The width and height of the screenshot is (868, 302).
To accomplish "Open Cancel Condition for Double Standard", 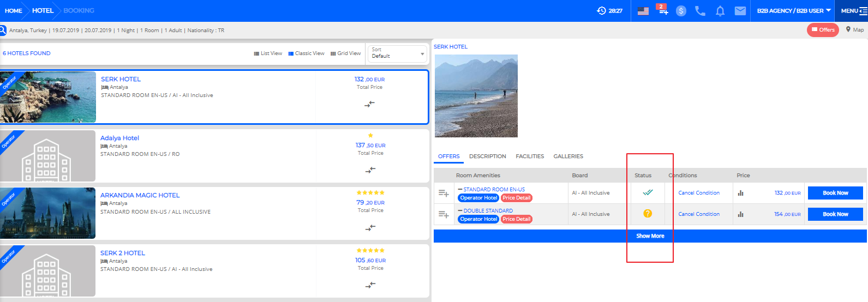I will tap(698, 214).
